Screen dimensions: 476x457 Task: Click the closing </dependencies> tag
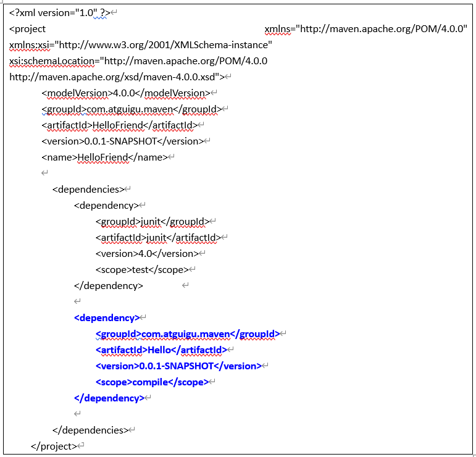coord(91,430)
